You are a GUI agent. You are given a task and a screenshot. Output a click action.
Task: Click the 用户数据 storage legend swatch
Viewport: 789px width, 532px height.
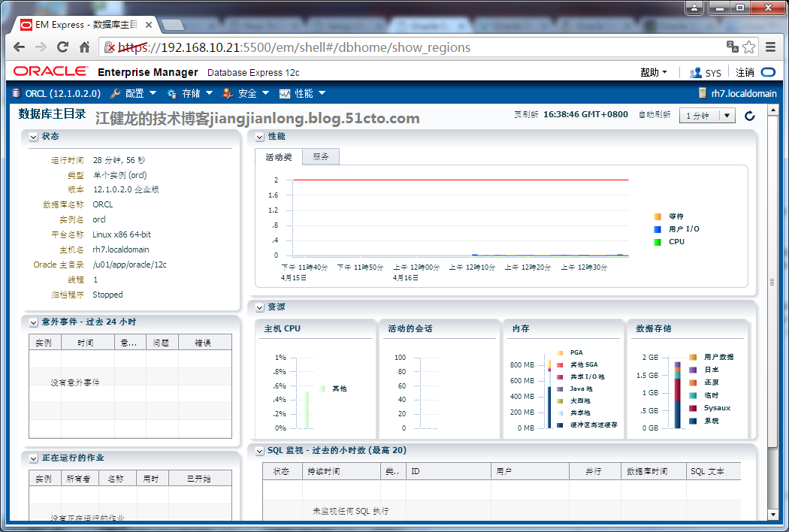point(693,357)
